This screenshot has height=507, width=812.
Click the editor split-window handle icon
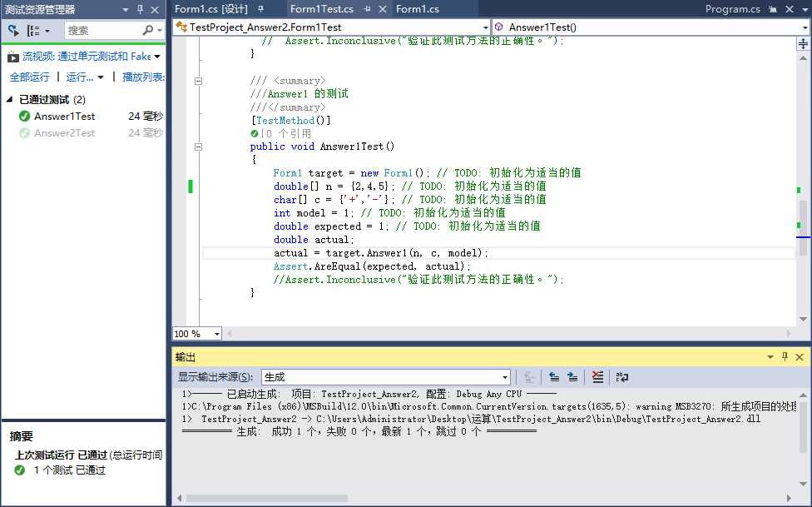click(x=803, y=44)
